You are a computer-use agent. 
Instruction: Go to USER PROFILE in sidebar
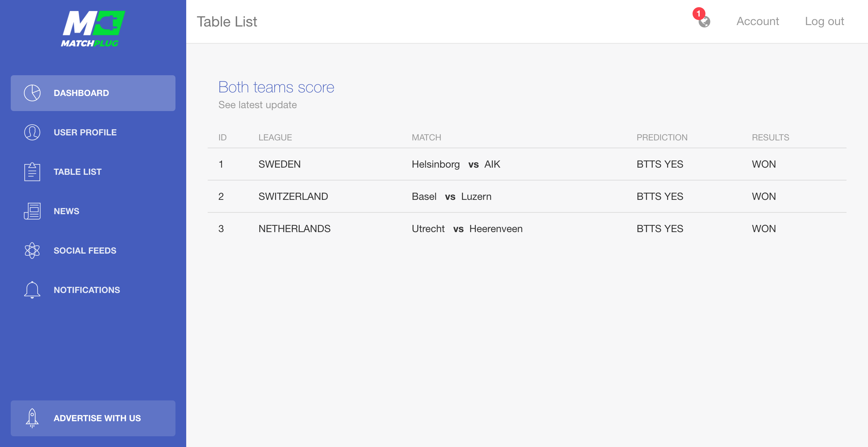93,133
